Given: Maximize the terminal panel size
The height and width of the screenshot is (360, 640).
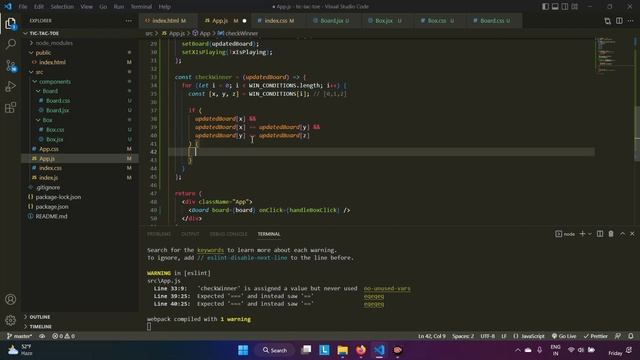Looking at the screenshot, I should pyautogui.click(x=622, y=234).
